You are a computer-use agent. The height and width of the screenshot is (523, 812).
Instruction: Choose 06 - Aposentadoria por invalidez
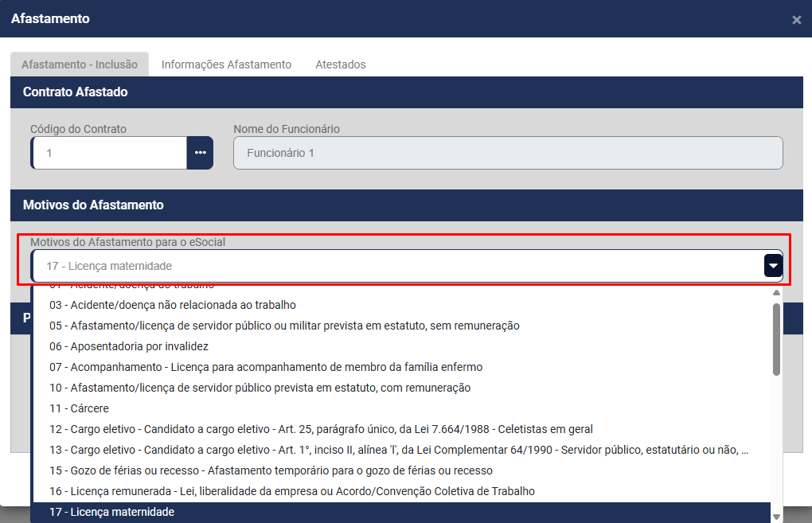click(x=401, y=346)
